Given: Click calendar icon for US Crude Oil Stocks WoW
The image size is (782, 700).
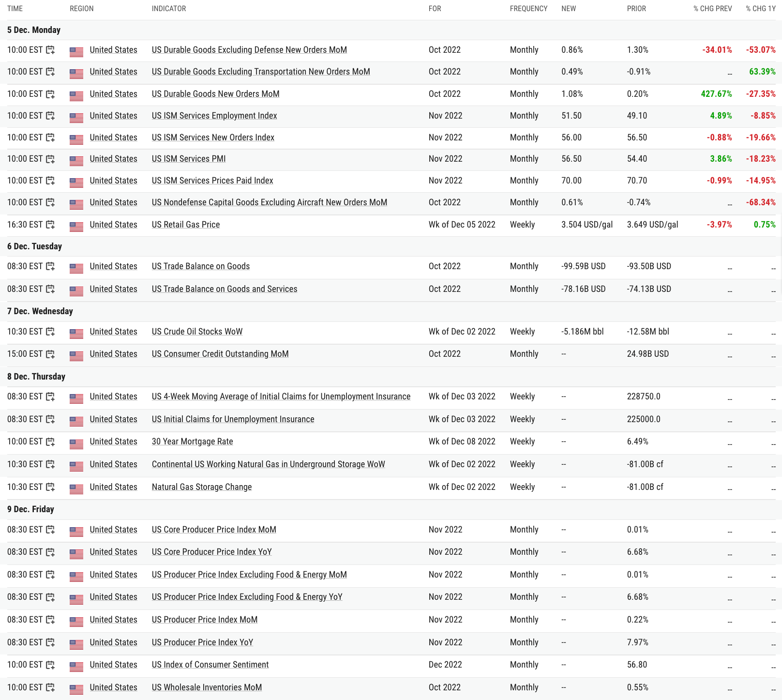Looking at the screenshot, I should 50,332.
